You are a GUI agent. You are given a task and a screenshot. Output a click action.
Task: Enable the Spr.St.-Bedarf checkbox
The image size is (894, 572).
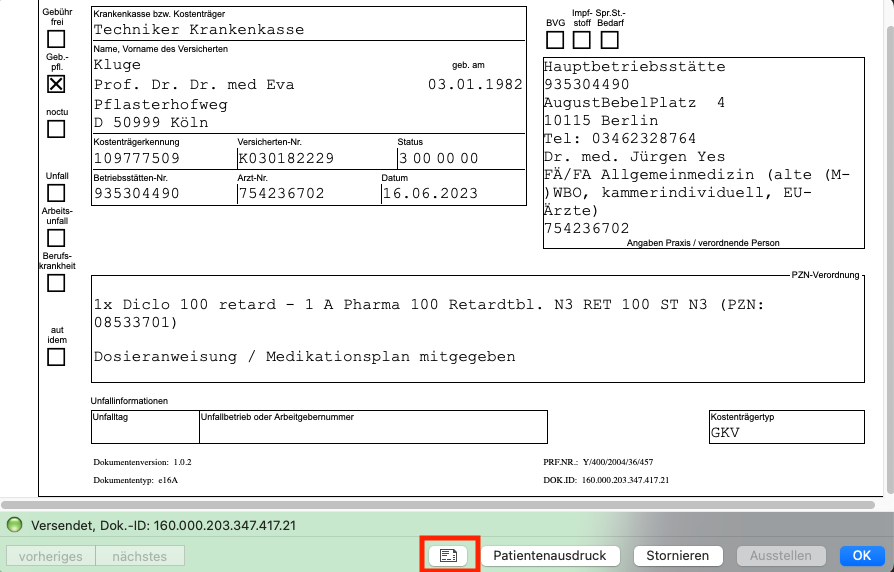click(609, 40)
